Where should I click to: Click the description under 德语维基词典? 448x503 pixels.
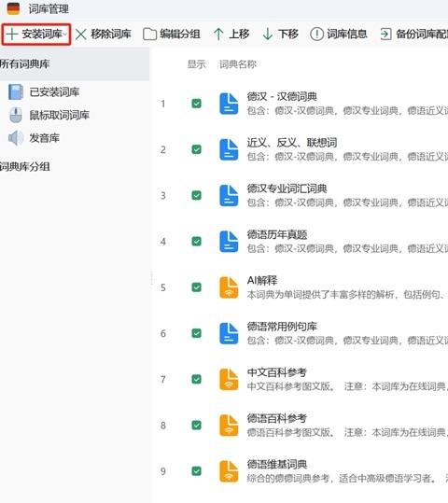coord(347,478)
